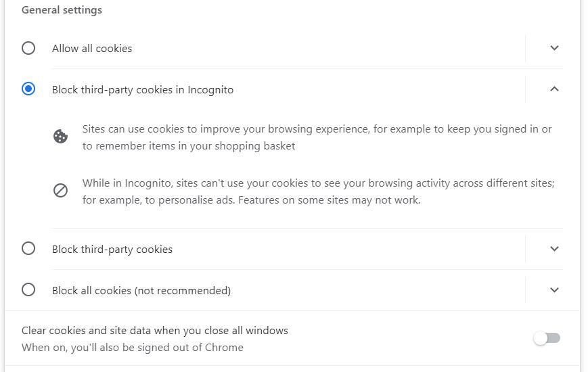Click the blocked circle icon beside Incognito description
This screenshot has width=588, height=372.
point(61,191)
